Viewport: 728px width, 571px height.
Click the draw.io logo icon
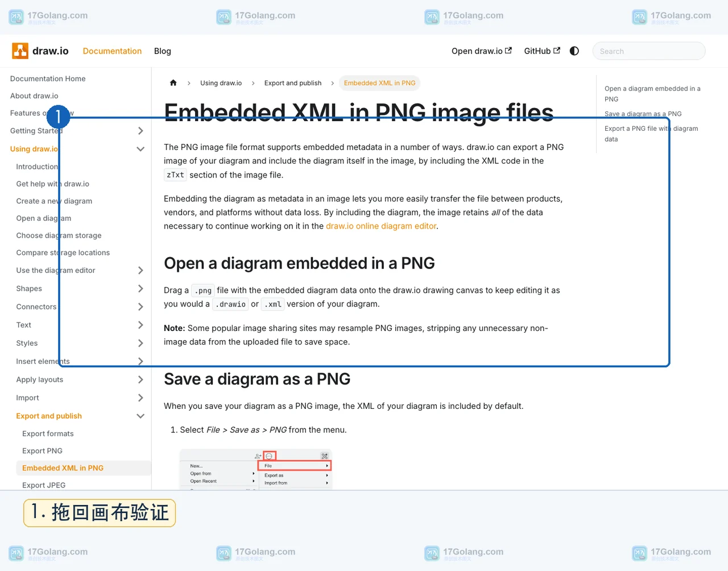point(20,51)
